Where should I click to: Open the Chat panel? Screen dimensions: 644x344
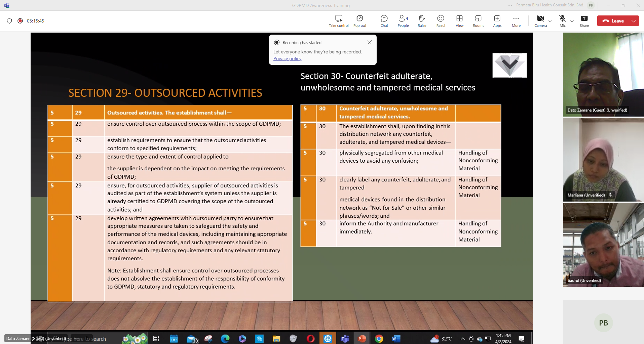click(x=384, y=21)
